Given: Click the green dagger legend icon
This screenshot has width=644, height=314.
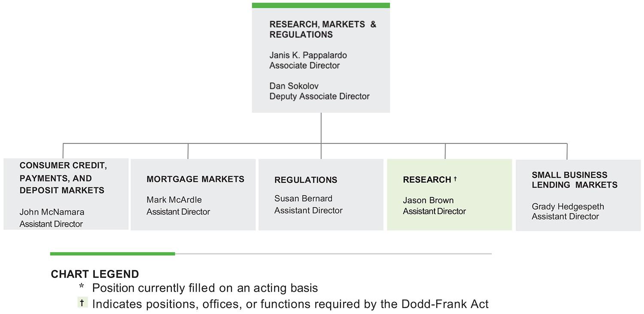Looking at the screenshot, I should [82, 303].
